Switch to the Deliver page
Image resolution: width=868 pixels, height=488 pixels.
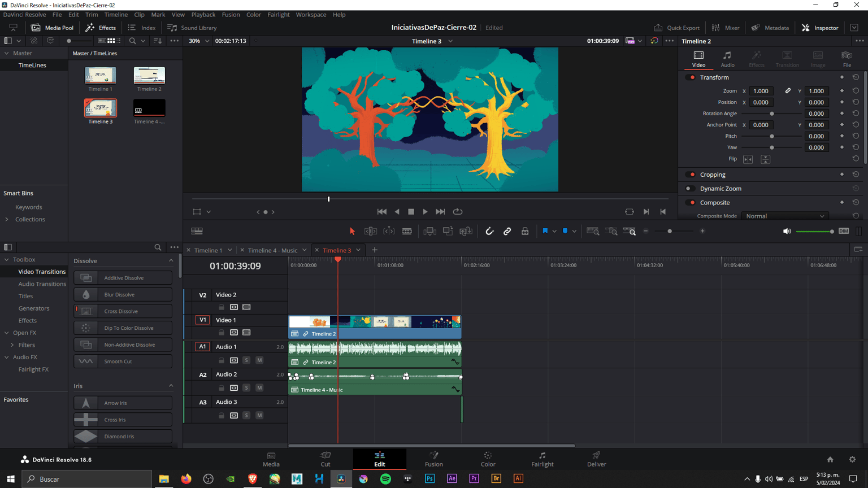point(596,459)
